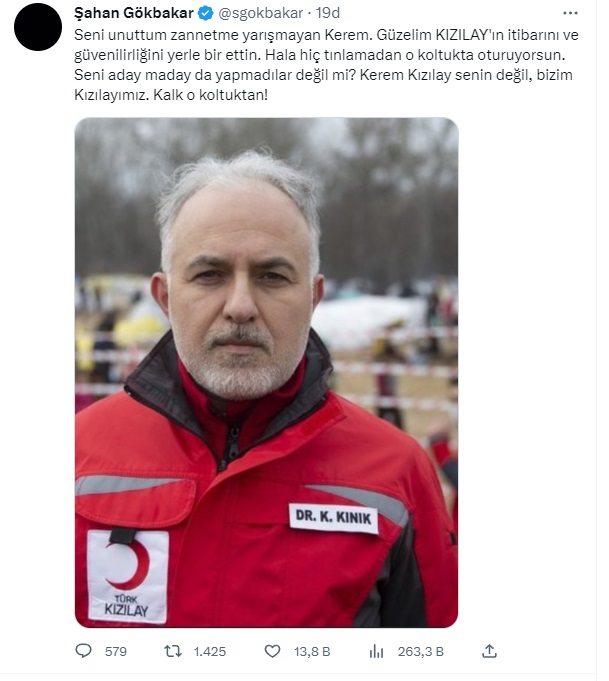Retweet using the retweet arrows icon
This screenshot has height=681, width=609.
click(173, 651)
